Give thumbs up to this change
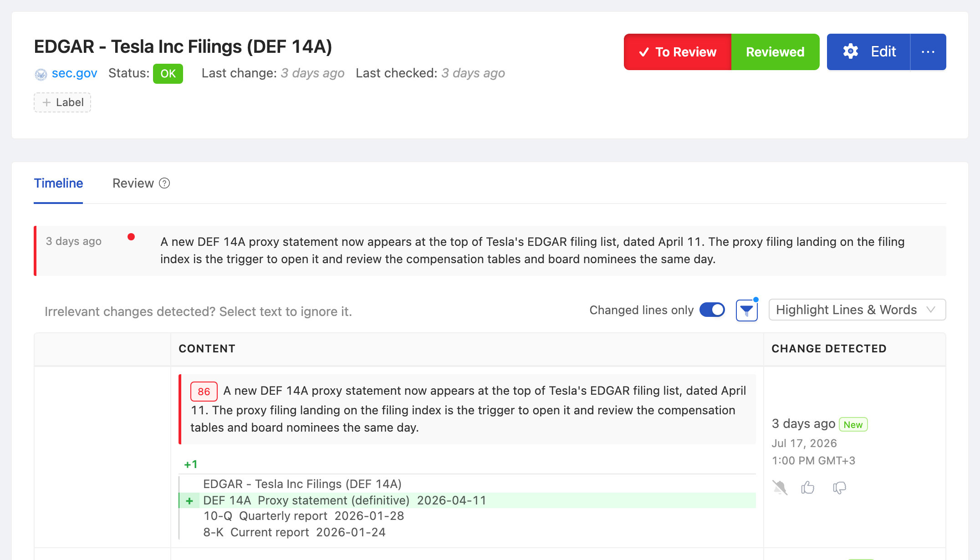Screen dimensions: 980x560 [x=808, y=488]
